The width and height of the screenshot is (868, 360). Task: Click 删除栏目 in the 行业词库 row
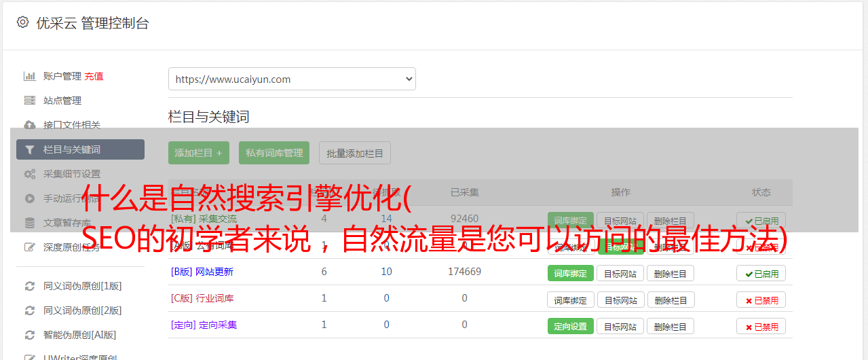point(671,300)
